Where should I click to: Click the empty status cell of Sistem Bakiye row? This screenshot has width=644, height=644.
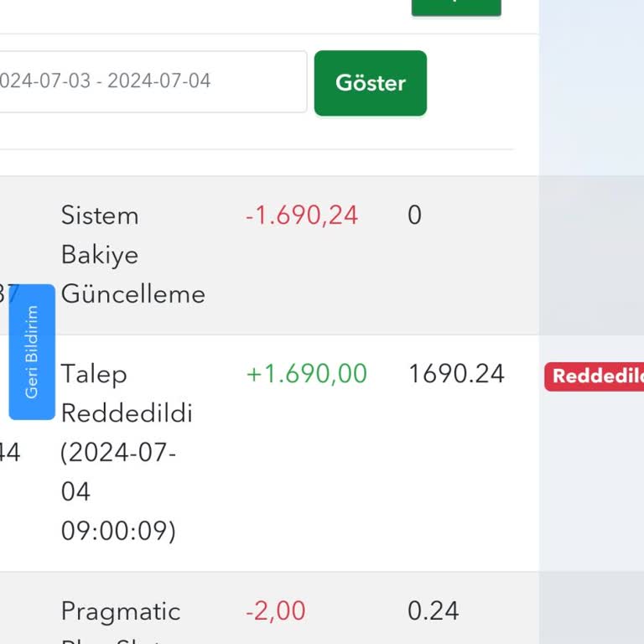point(591,256)
